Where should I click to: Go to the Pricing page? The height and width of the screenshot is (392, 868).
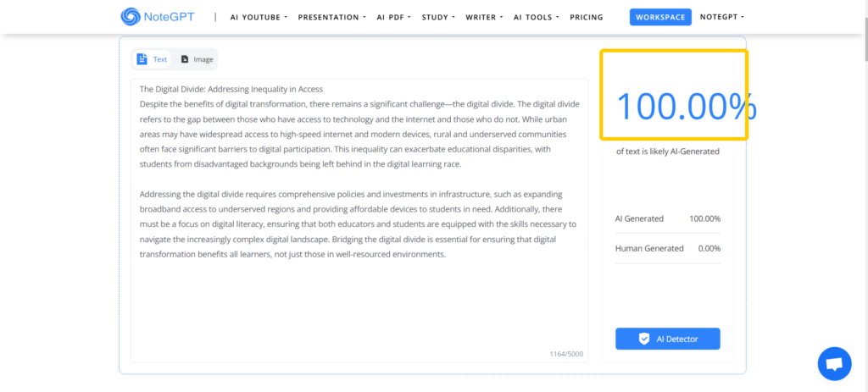587,17
